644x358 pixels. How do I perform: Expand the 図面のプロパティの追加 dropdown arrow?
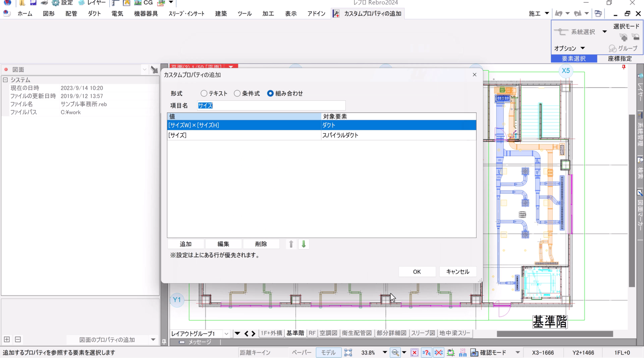click(153, 339)
